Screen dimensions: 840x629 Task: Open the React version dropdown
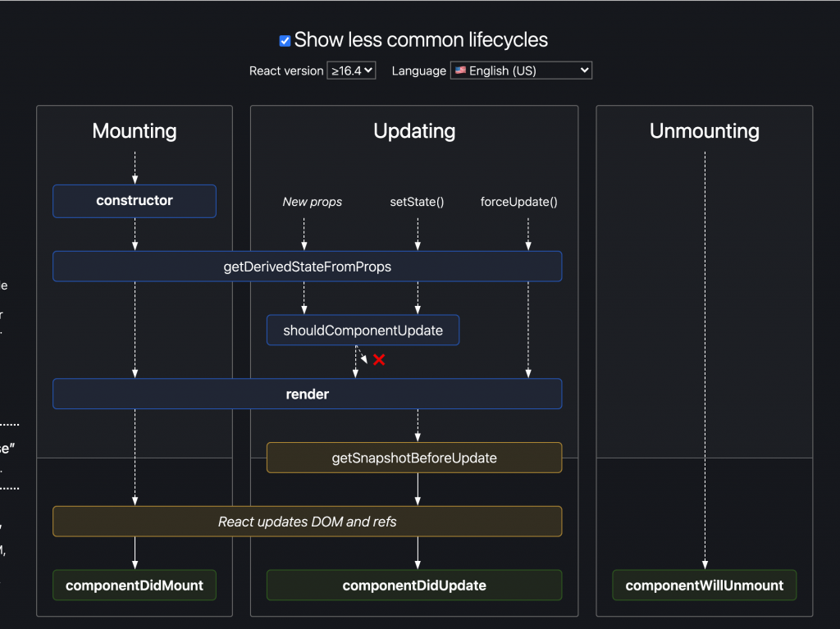click(351, 71)
